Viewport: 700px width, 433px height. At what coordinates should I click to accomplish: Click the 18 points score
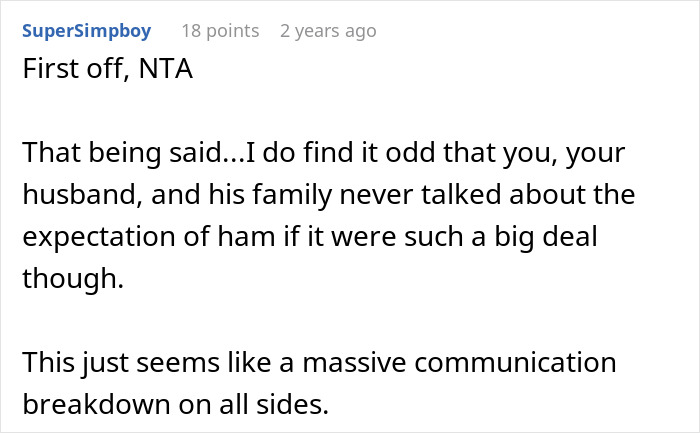(219, 31)
